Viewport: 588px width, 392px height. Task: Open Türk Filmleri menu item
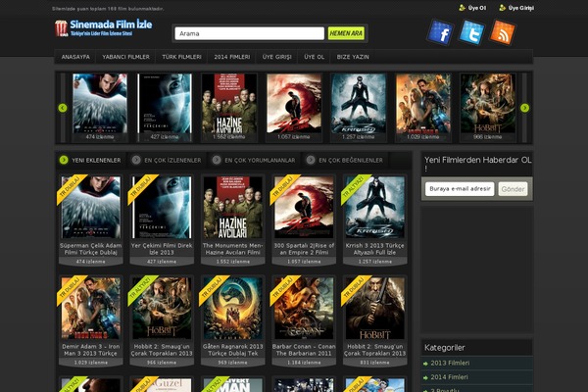pyautogui.click(x=182, y=57)
